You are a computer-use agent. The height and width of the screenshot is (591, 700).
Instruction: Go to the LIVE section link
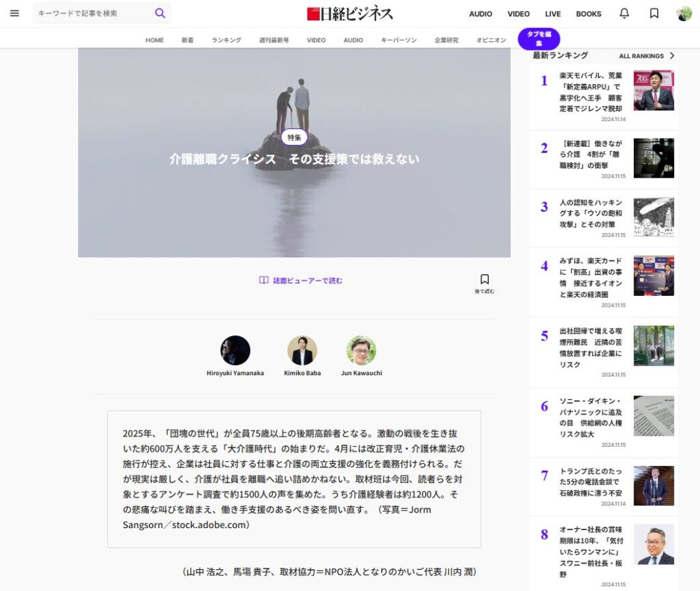552,14
